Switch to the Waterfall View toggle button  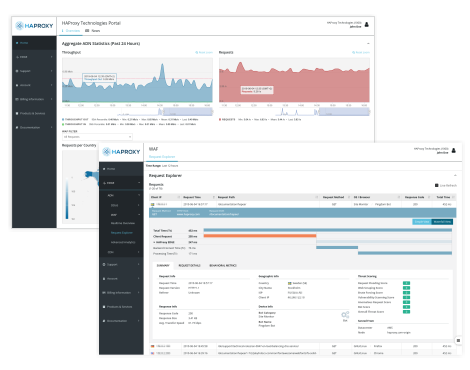click(x=442, y=222)
